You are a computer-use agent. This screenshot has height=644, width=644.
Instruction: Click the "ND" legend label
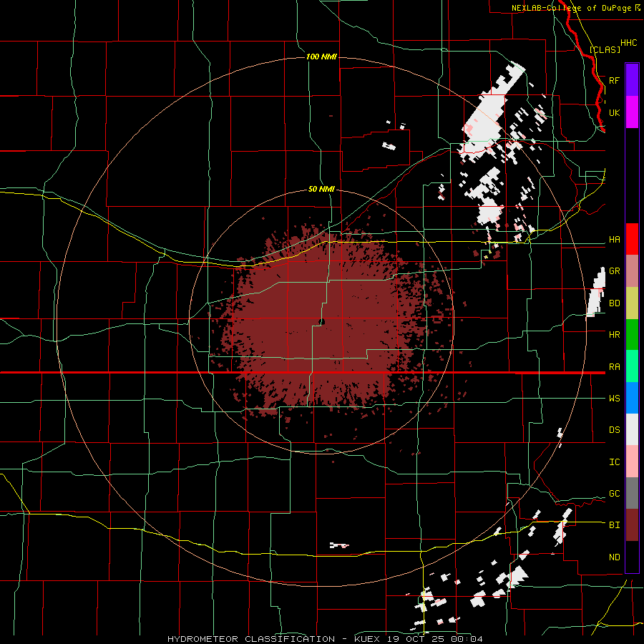tap(614, 557)
